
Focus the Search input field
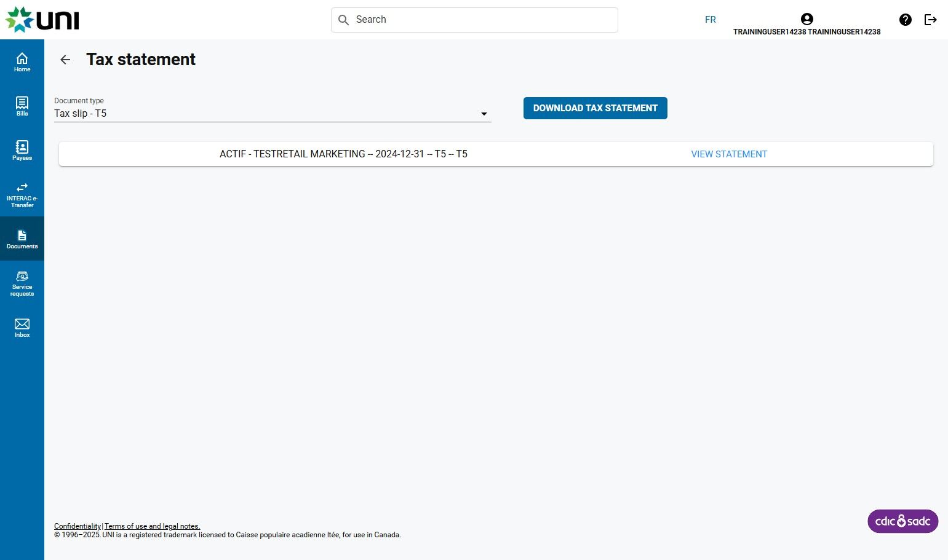click(474, 20)
